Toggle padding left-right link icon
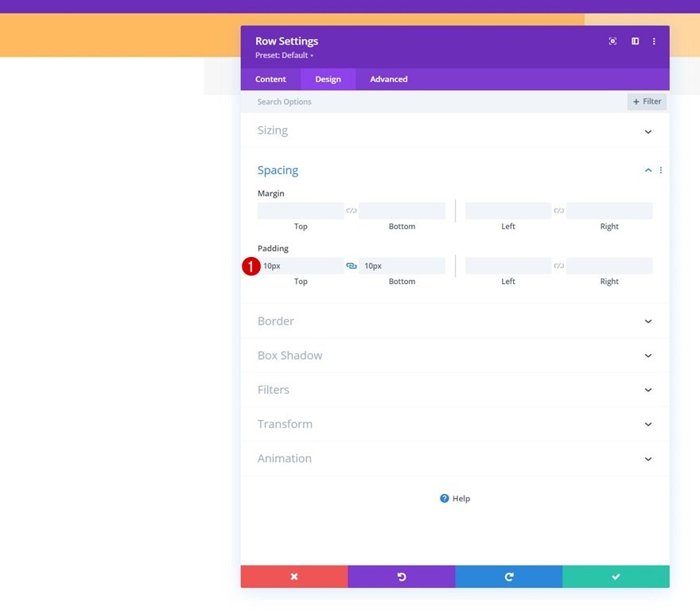Image resolution: width=700 pixels, height=615 pixels. [559, 266]
